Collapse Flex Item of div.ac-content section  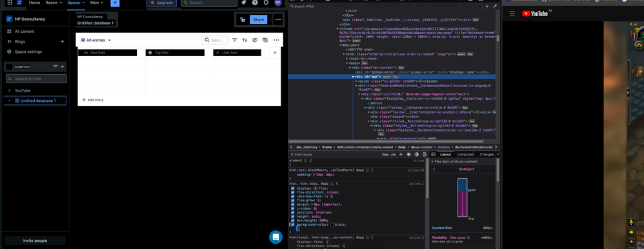pos(432,161)
